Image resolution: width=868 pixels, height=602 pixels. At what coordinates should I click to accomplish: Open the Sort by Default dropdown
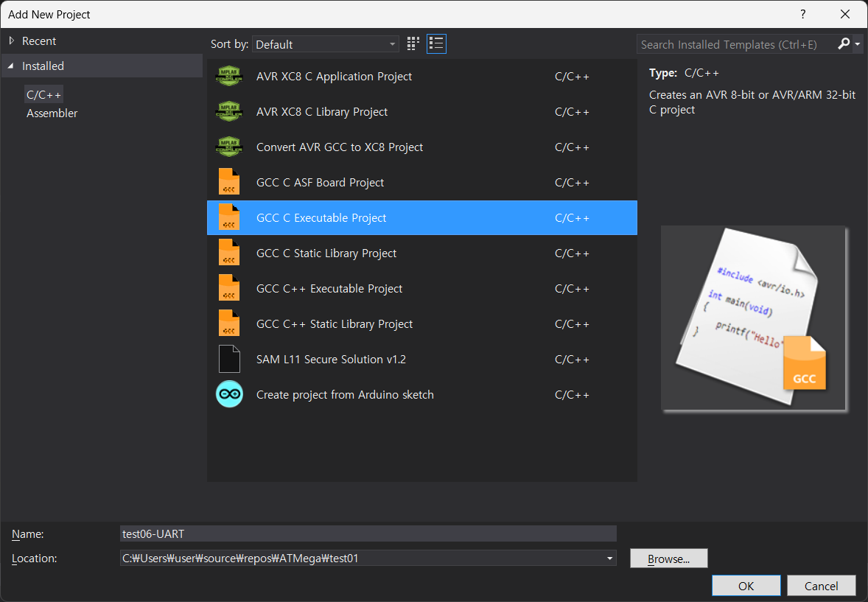[x=326, y=44]
